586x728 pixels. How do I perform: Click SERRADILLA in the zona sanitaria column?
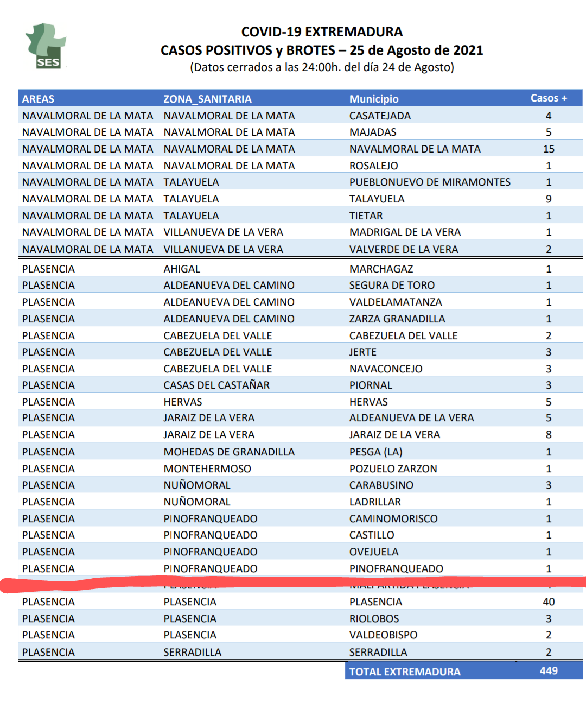point(192,652)
